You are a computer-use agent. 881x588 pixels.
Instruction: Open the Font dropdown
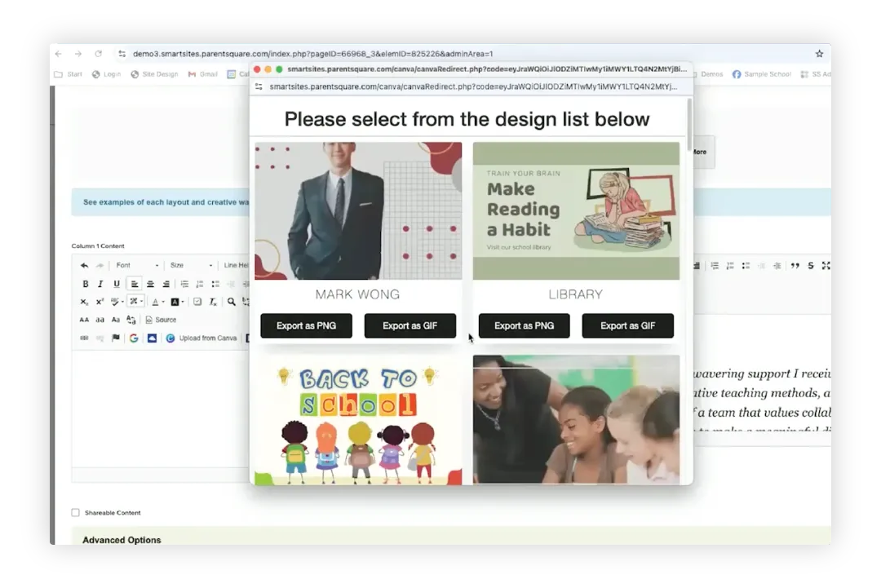tap(137, 265)
